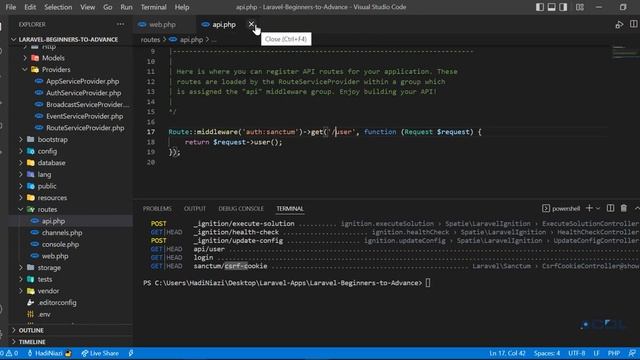Open console.php file
The height and width of the screenshot is (360, 640).
[x=60, y=244]
